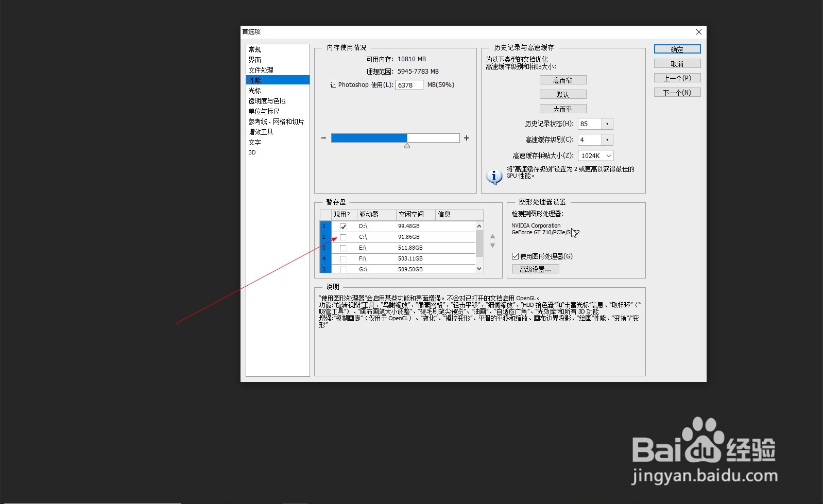Enable the C:\ scratch disk checkbox
The image size is (823, 504).
(x=343, y=237)
